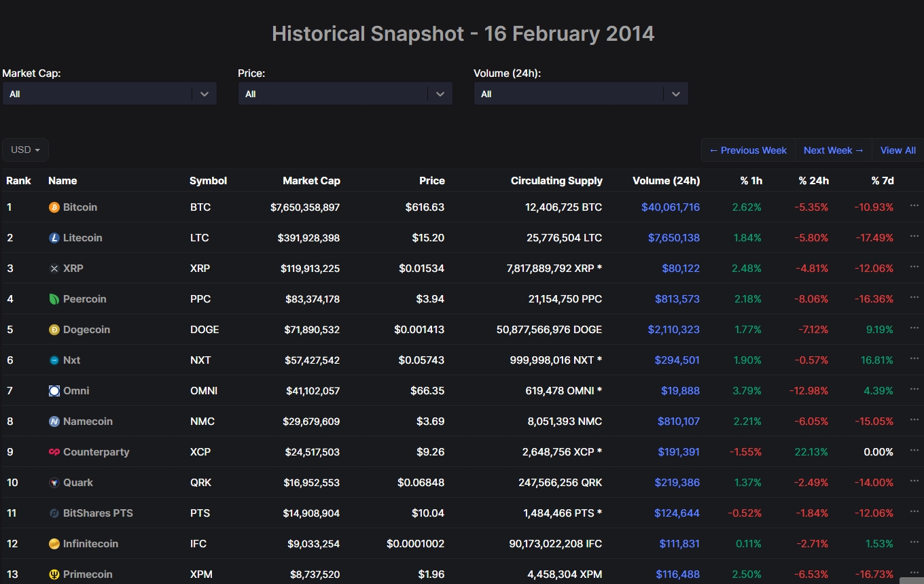Click the Historical Snapshot page heading
Viewport: 924px width, 584px height.
(463, 33)
